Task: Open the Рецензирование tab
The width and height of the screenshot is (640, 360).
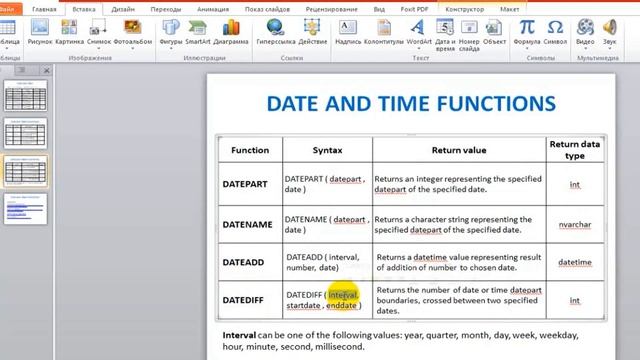Action: click(x=331, y=9)
